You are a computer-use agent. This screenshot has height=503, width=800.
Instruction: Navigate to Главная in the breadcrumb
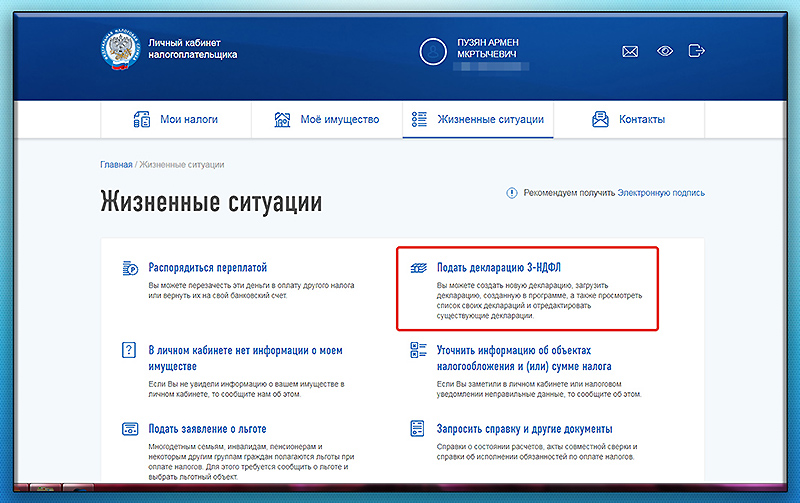click(116, 164)
